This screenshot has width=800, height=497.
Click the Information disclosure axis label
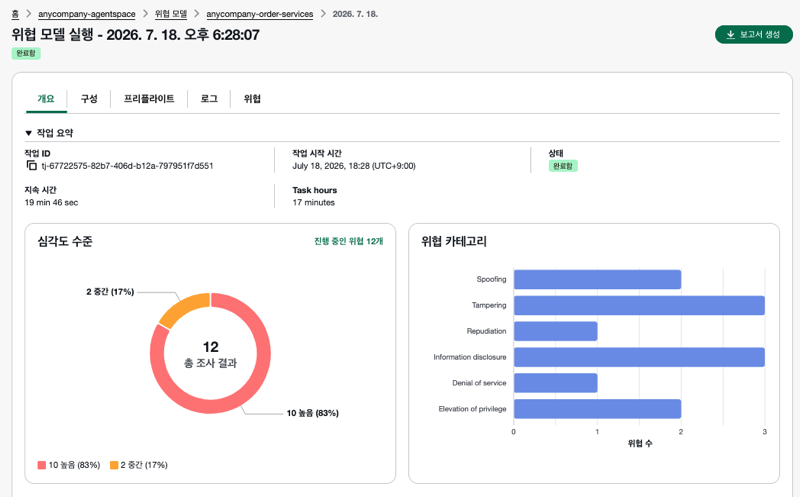[470, 357]
